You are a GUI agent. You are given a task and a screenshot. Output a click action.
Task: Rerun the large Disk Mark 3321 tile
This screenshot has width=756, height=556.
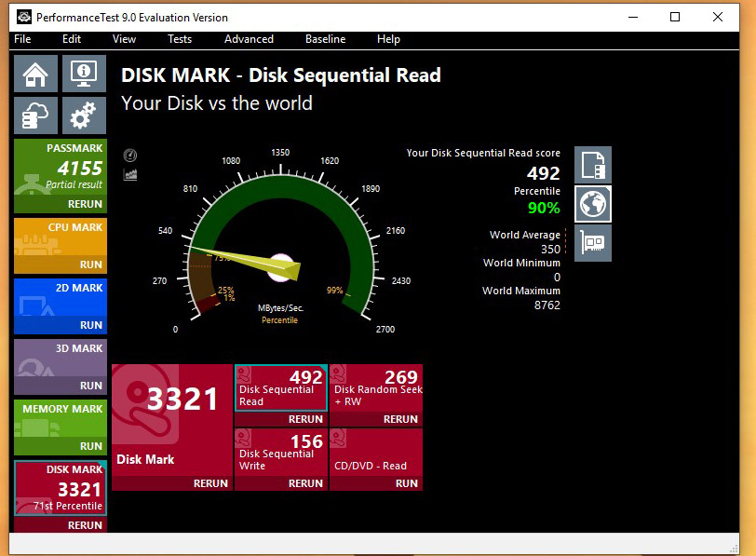coord(210,483)
